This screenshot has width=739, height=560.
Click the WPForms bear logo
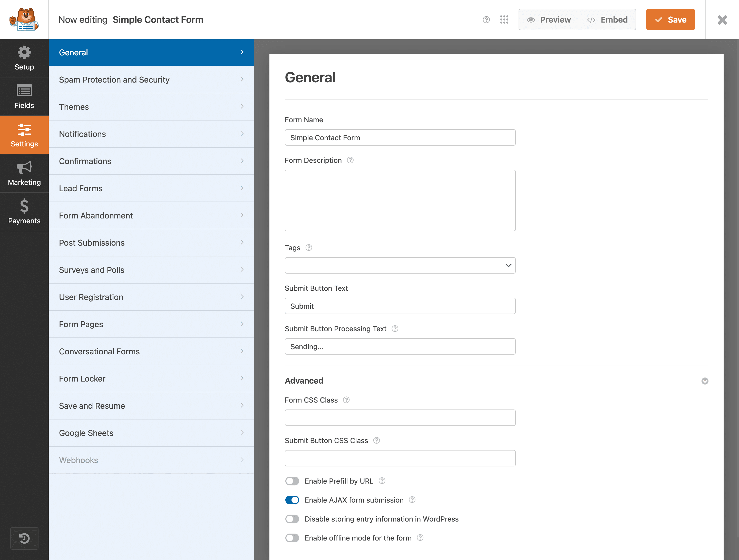[24, 19]
